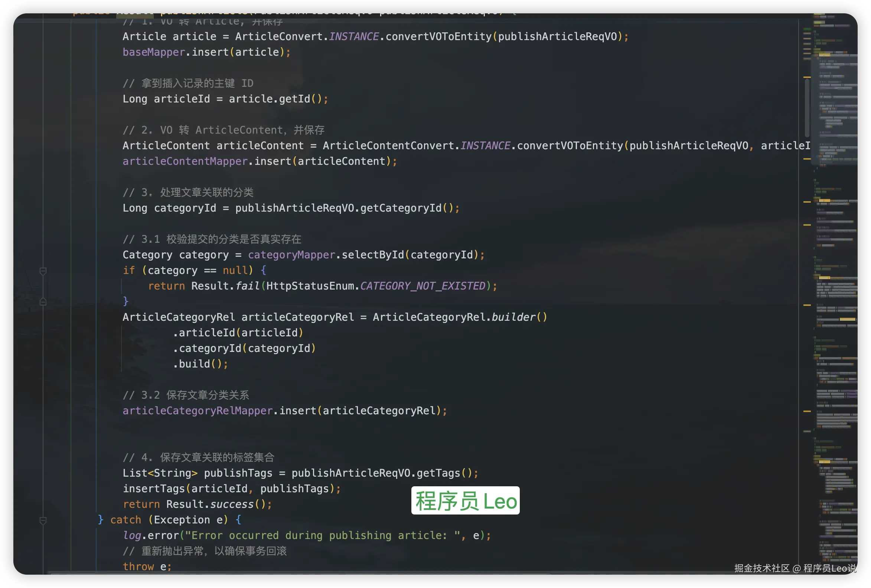
Task: Collapse the 'if (category == null)' fold marker
Action: [x=43, y=271]
